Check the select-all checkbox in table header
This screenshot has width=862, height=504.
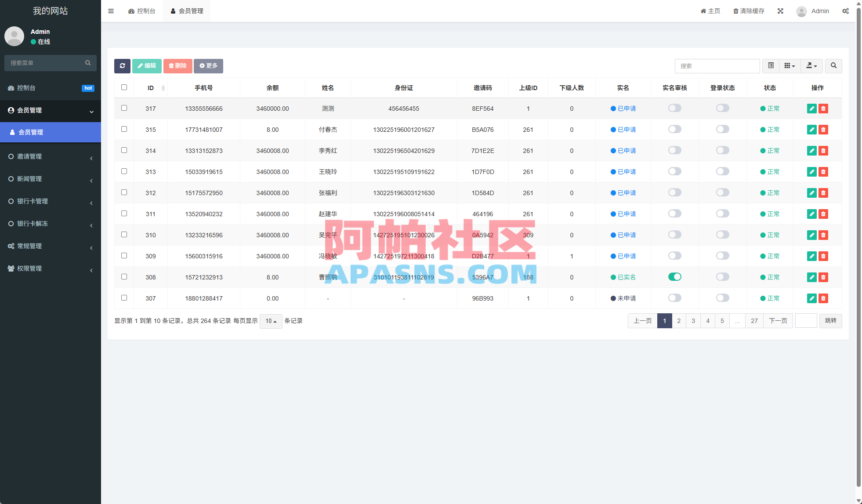(124, 87)
